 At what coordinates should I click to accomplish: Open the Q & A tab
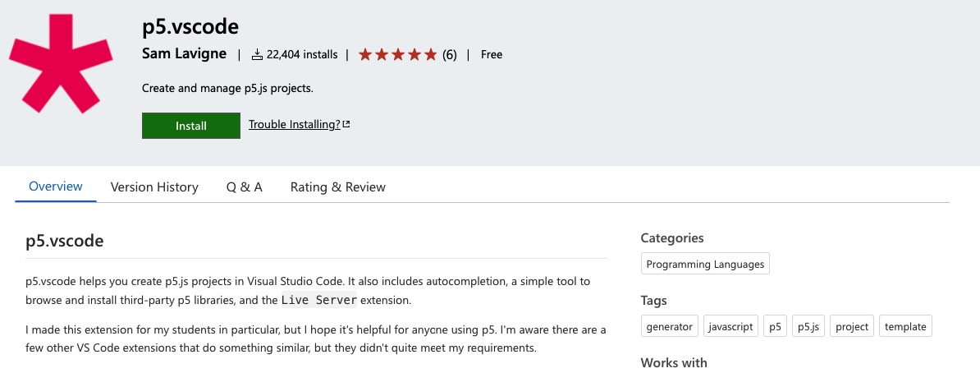[245, 187]
